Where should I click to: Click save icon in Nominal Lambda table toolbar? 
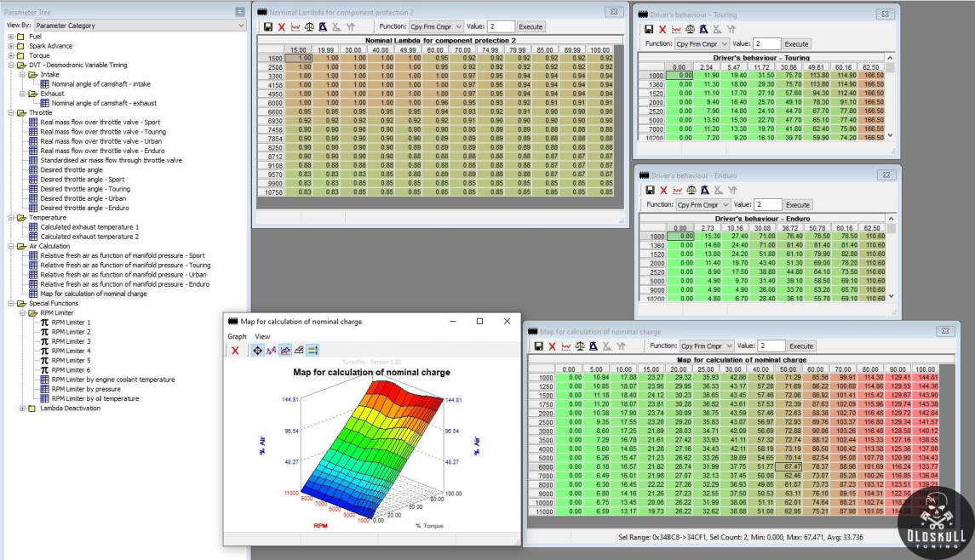coord(268,27)
